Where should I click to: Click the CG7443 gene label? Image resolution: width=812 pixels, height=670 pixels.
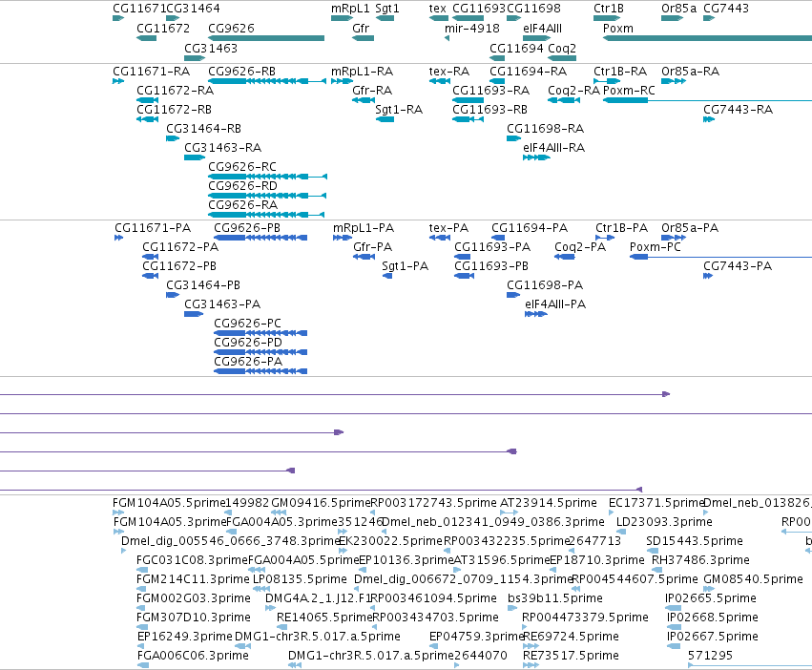coord(726,9)
